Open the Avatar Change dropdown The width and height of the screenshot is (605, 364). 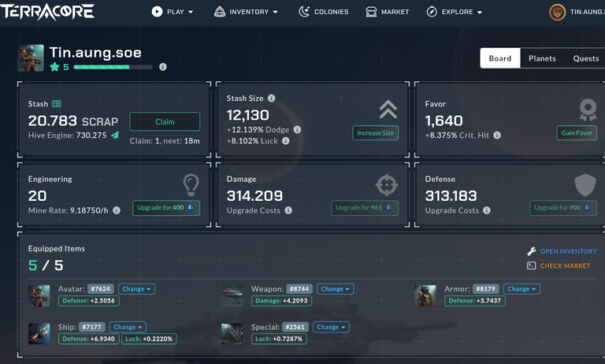136,288
